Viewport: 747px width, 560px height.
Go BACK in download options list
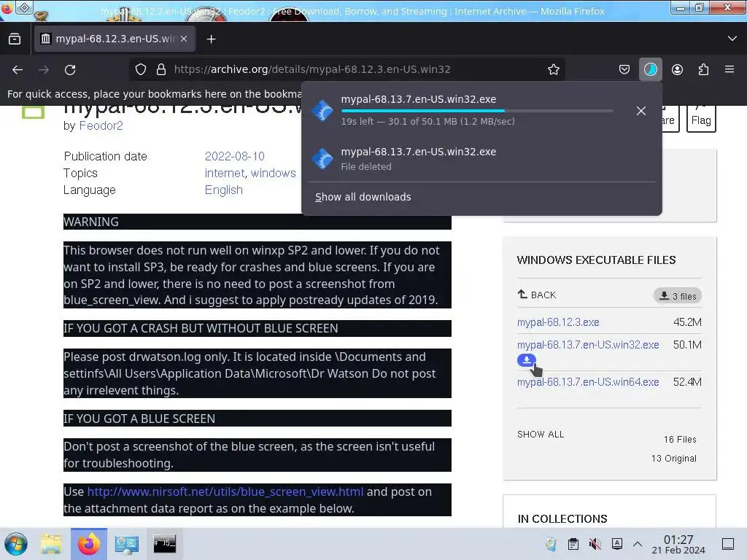coord(537,295)
